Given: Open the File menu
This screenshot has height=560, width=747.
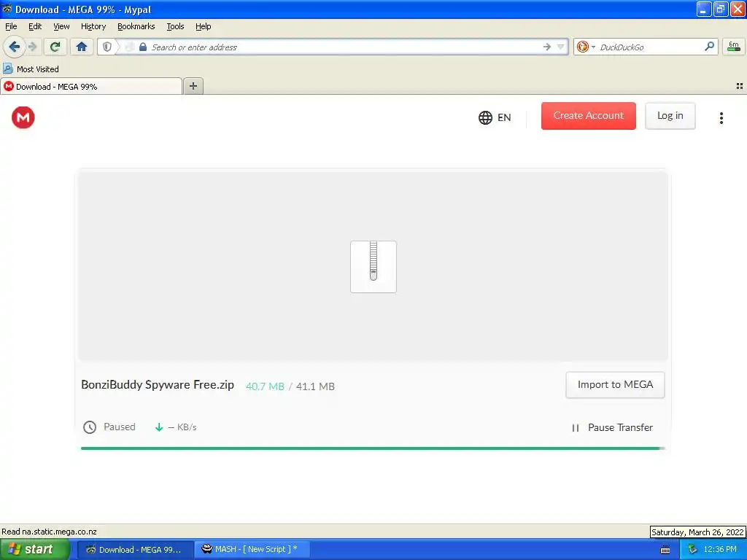Looking at the screenshot, I should pyautogui.click(x=11, y=26).
